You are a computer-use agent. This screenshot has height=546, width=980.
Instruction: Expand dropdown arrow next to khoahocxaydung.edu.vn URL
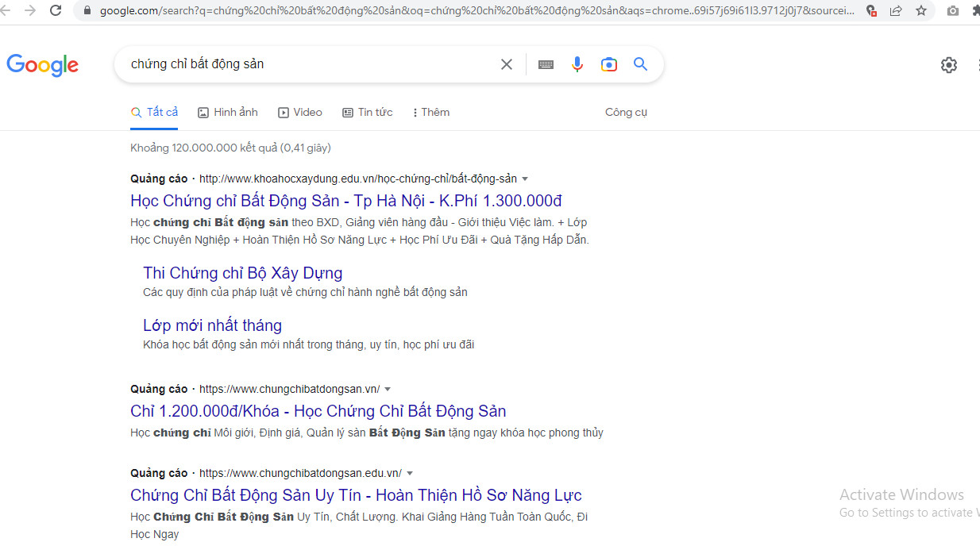click(525, 179)
